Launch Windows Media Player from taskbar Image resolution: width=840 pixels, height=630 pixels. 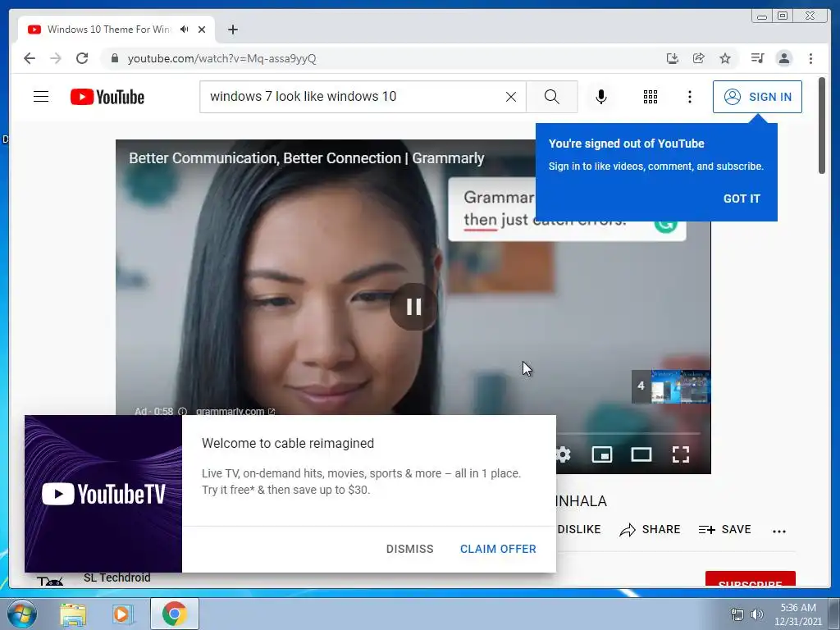tap(122, 614)
